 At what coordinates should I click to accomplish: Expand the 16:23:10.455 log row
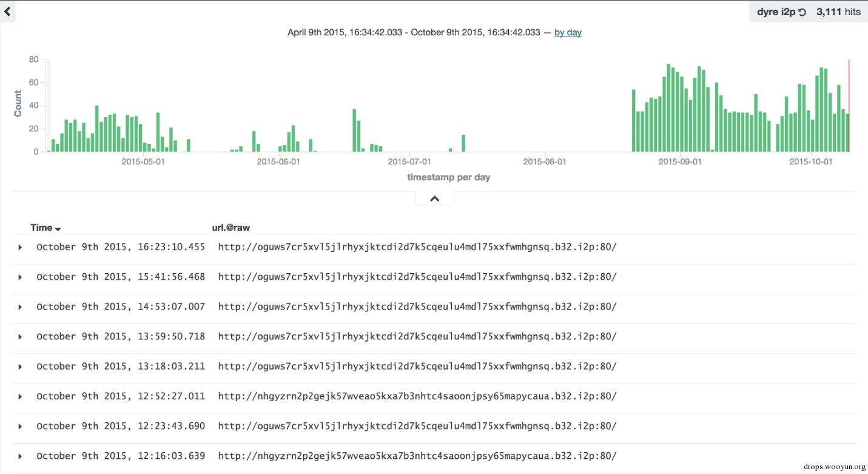point(20,248)
